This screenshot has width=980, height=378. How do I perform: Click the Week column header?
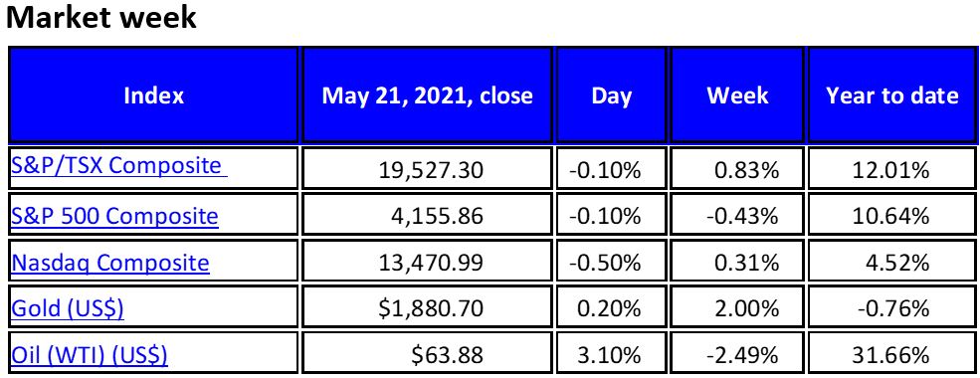pyautogui.click(x=737, y=94)
